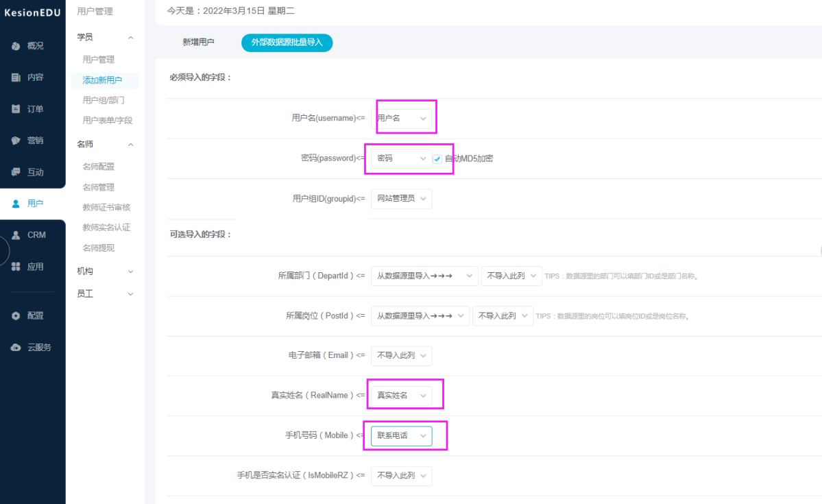Open the 电子邮箱 Email column dropdown
Viewport: 822px width, 504px height.
click(x=401, y=356)
